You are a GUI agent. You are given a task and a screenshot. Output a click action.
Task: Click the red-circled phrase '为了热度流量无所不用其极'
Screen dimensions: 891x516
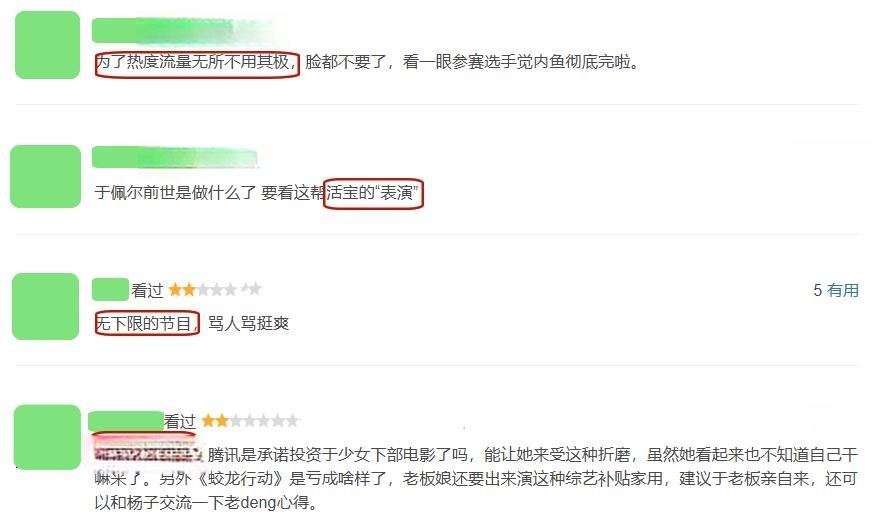(x=197, y=61)
